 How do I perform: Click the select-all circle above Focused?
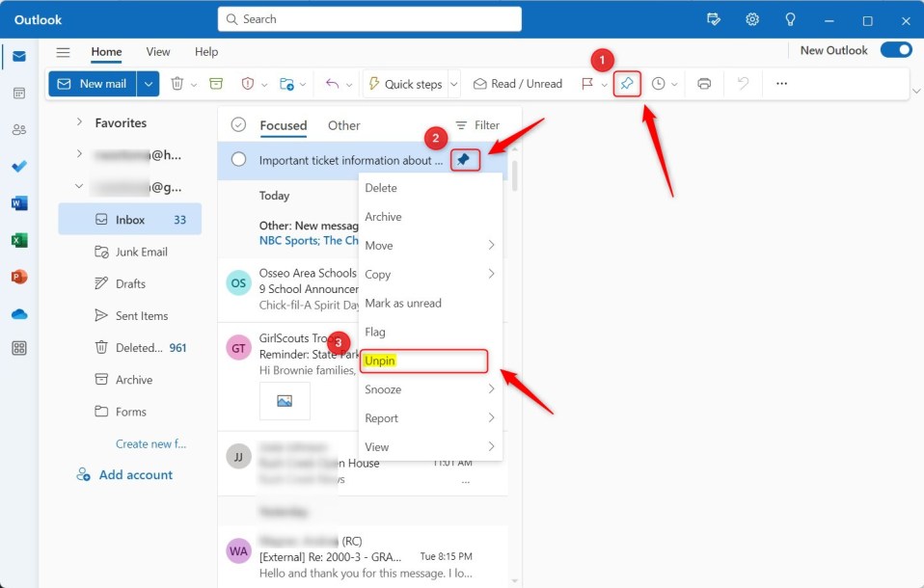[237, 125]
